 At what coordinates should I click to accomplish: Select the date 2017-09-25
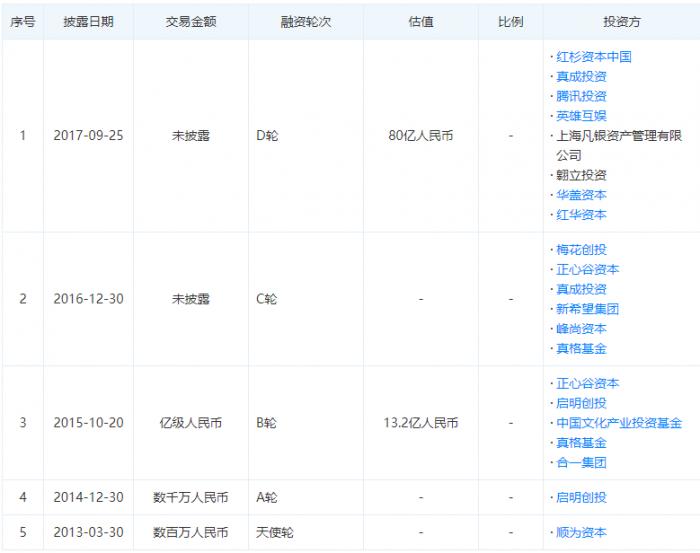(88, 135)
